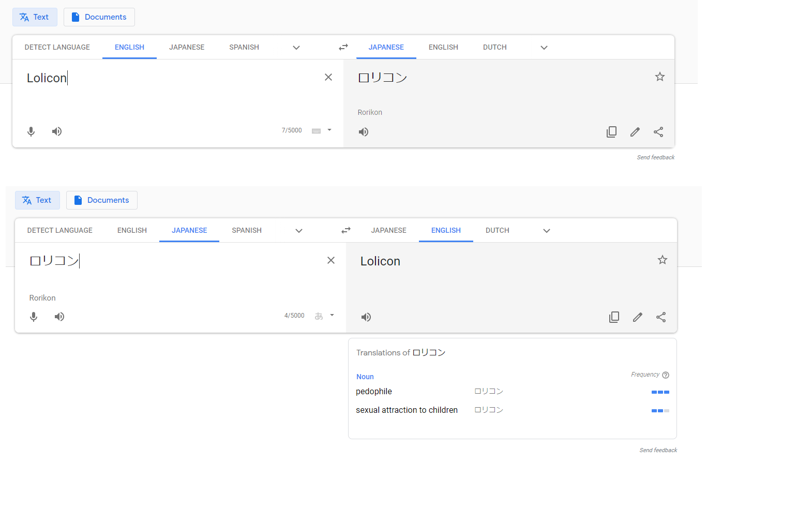Suggest an edit for top translation
Screen dimensions: 812x507
point(635,132)
